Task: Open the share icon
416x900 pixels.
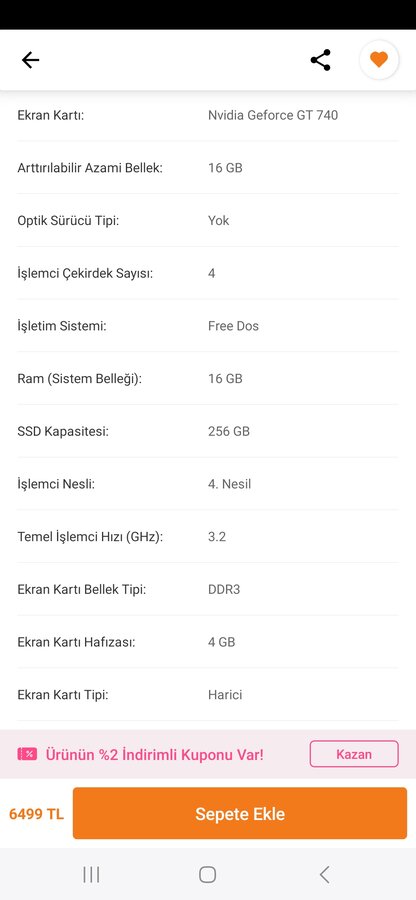Action: [x=320, y=60]
